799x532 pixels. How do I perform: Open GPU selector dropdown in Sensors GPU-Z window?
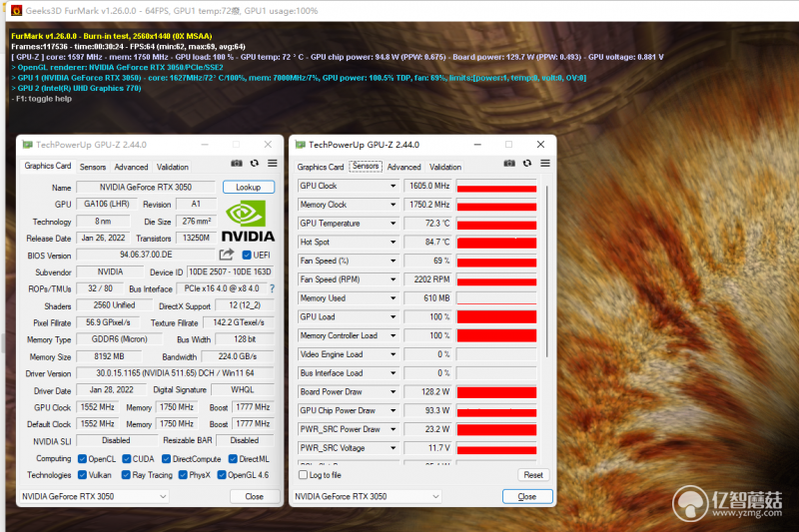coord(367,496)
